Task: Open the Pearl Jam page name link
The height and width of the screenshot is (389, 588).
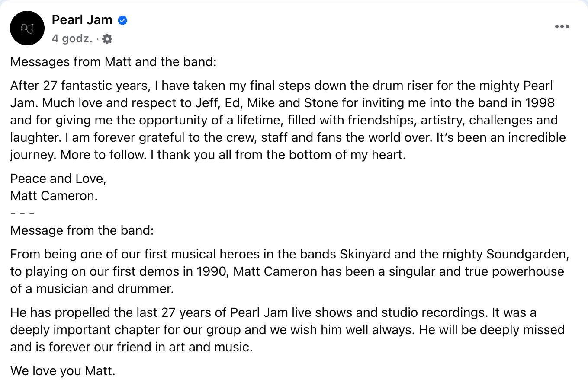Action: click(82, 20)
